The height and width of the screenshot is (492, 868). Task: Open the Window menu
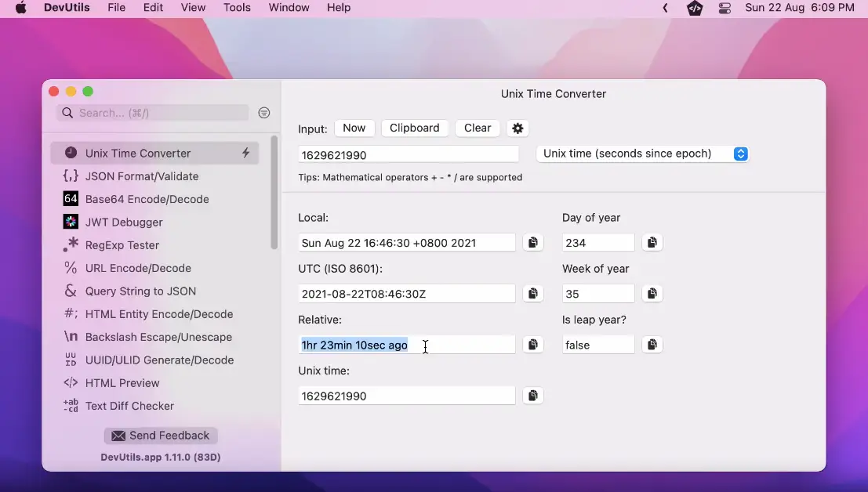click(289, 8)
